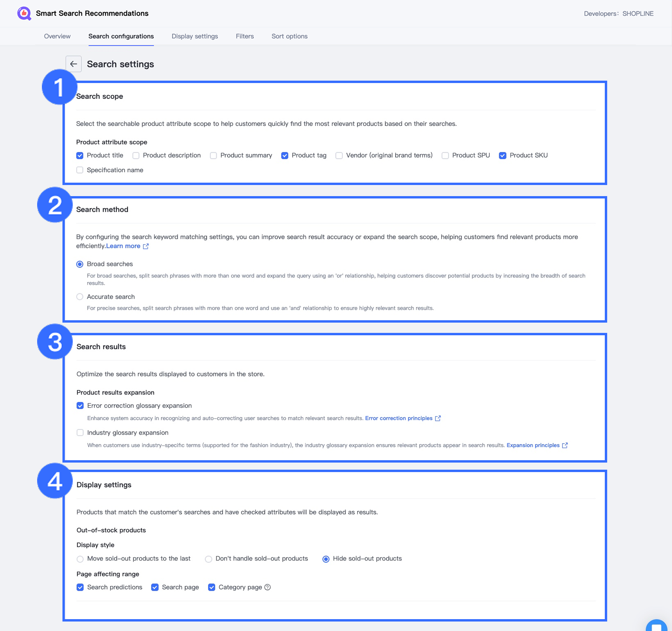Open the chat bubble widget
The image size is (672, 631).
[x=657, y=625]
